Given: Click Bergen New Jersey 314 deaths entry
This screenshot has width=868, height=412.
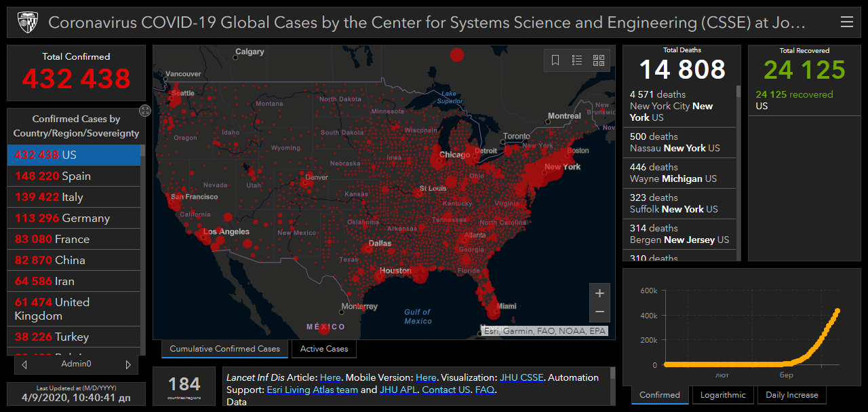Looking at the screenshot, I should [x=679, y=234].
